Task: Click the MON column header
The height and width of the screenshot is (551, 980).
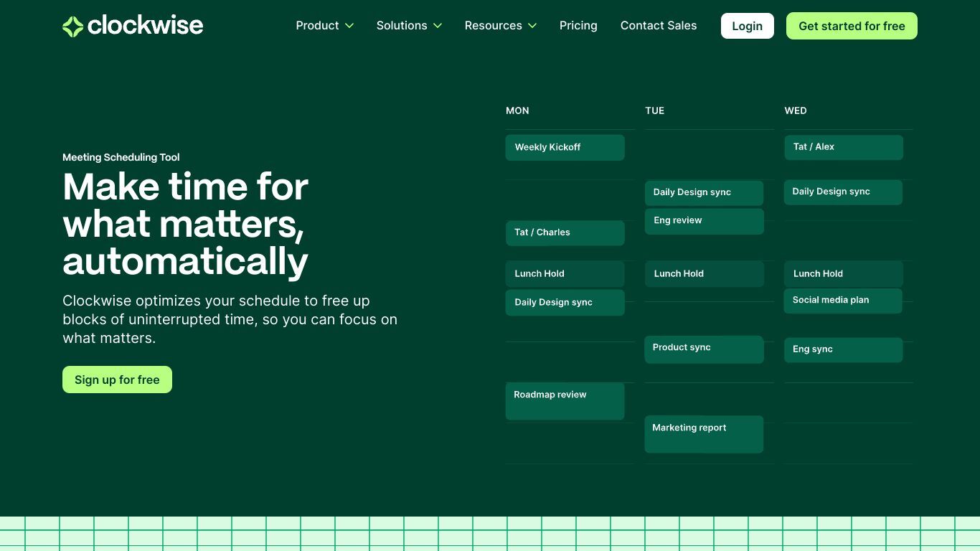Action: 517,110
